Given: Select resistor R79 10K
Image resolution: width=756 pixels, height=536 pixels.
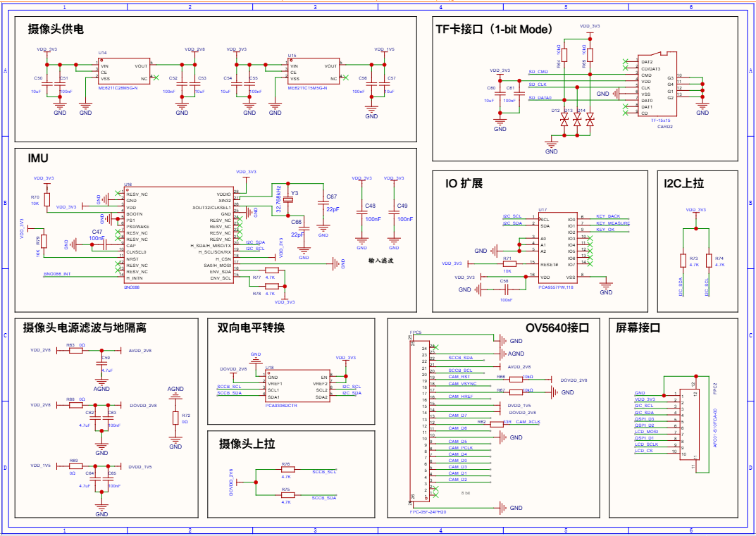Looking at the screenshot, I should pyautogui.click(x=44, y=241).
